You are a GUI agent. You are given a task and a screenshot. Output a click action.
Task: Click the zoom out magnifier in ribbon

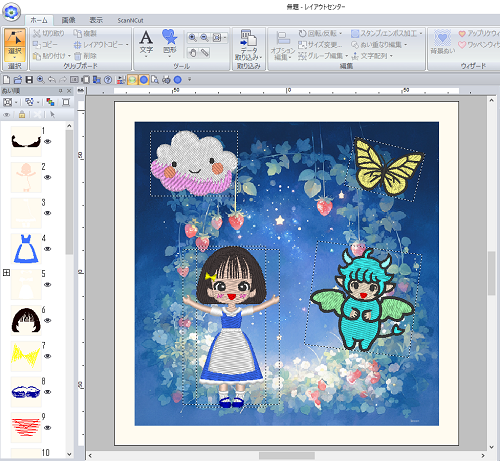(x=204, y=37)
